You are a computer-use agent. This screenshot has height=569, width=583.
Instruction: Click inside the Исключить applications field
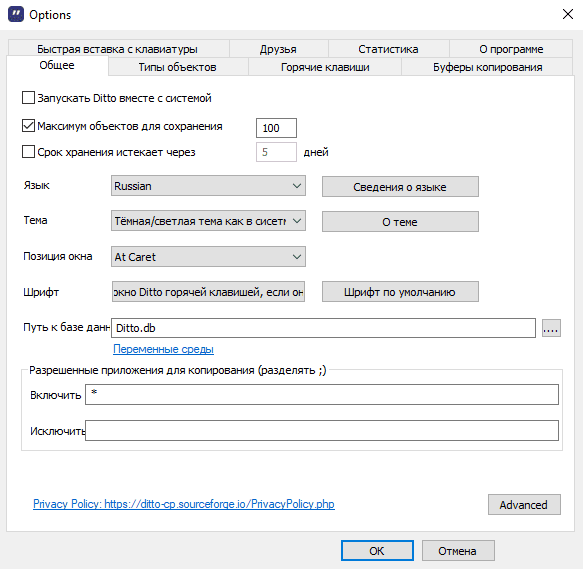coord(322,430)
